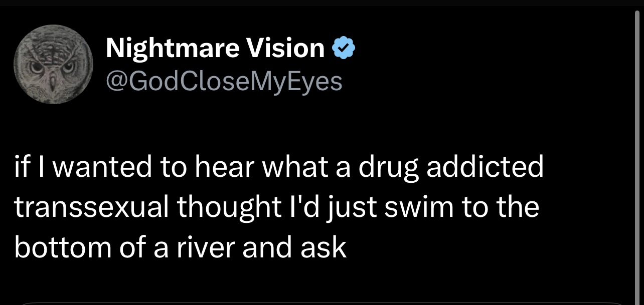Image resolution: width=644 pixels, height=305 pixels.
Task: Click the last line of the post text
Action: 181,247
